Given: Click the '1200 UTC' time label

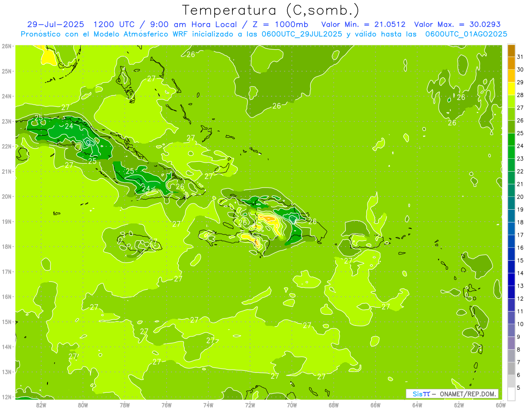Looking at the screenshot, I should (x=114, y=24).
